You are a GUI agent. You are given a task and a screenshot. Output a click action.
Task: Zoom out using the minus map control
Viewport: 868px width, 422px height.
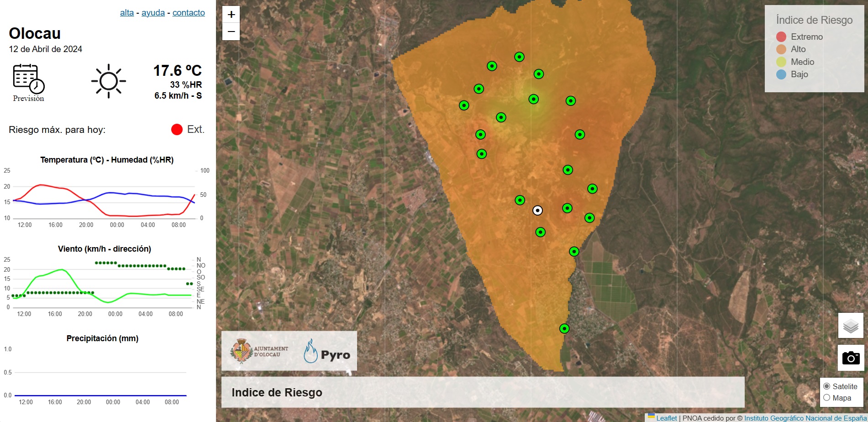(x=231, y=32)
